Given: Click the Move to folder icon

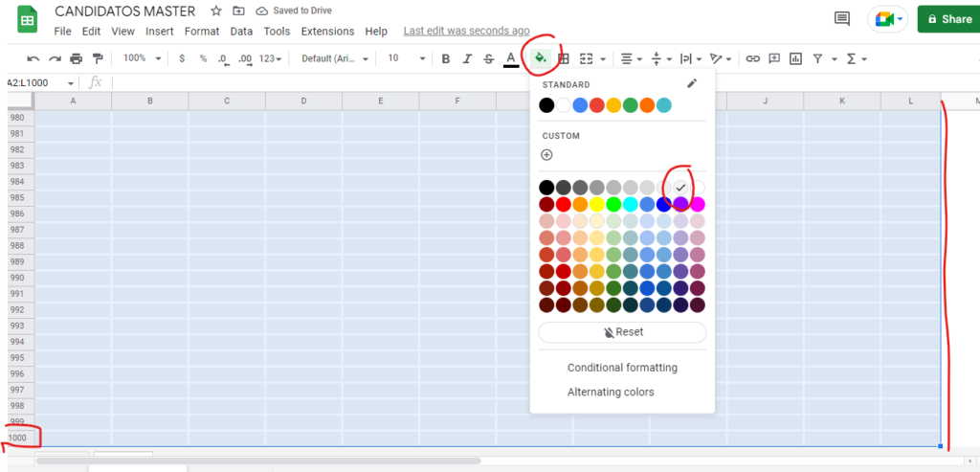Looking at the screenshot, I should (x=238, y=11).
